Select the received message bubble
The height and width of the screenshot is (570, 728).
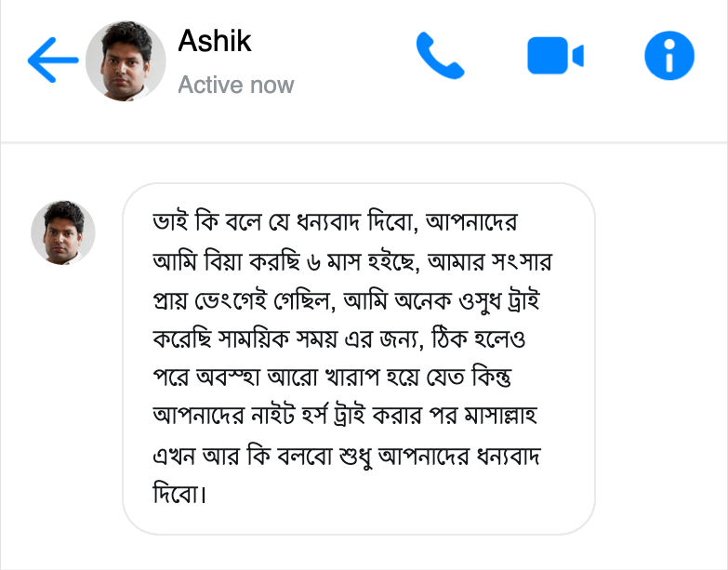[358, 358]
